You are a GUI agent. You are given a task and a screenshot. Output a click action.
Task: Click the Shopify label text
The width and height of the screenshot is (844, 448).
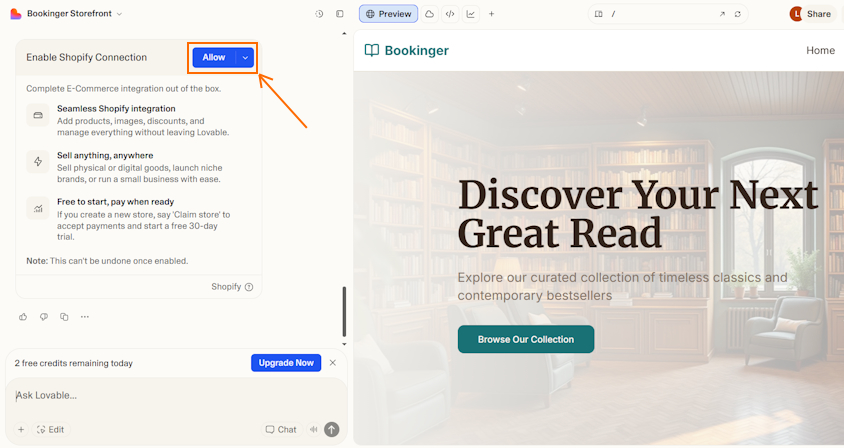pos(226,287)
